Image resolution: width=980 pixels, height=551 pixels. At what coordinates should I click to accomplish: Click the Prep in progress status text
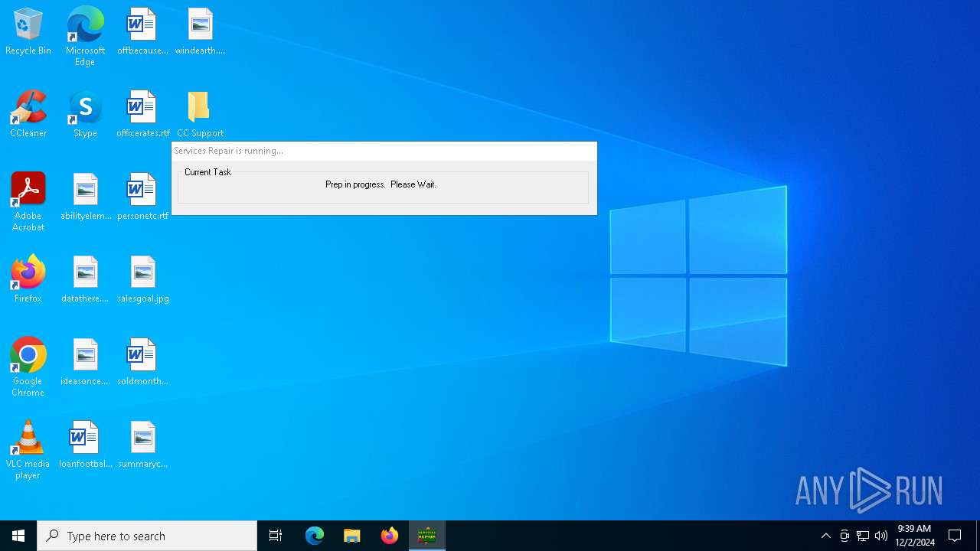pyautogui.click(x=381, y=184)
